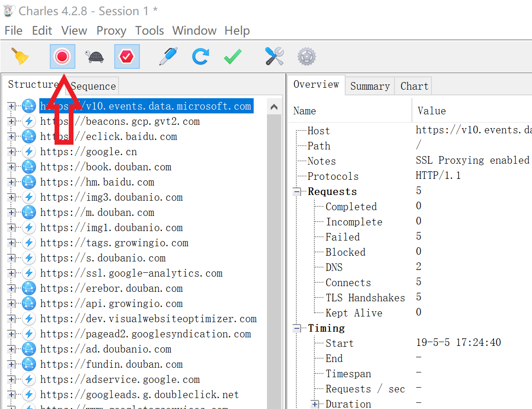Open Tools via the wrench icon
The height and width of the screenshot is (409, 532).
click(274, 56)
